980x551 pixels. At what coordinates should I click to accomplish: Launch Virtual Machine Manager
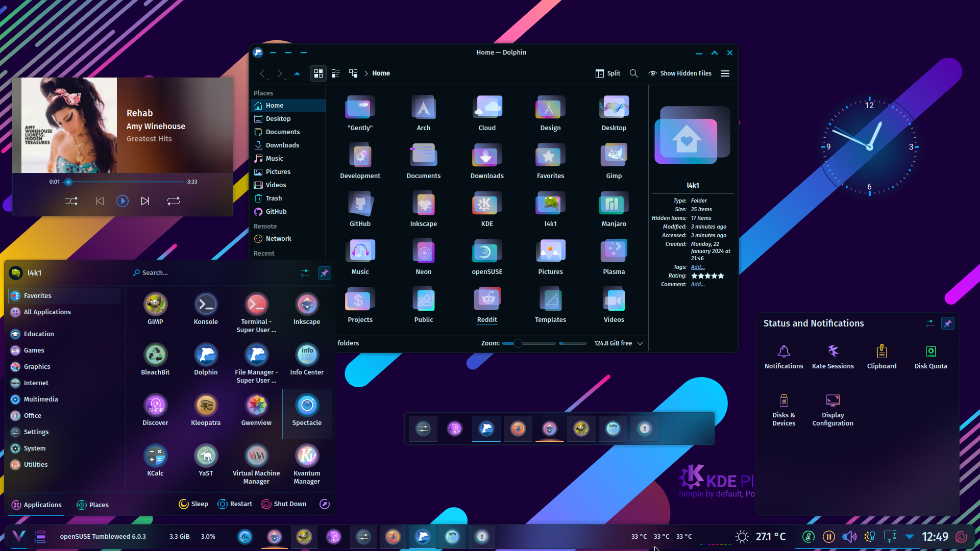pyautogui.click(x=256, y=465)
